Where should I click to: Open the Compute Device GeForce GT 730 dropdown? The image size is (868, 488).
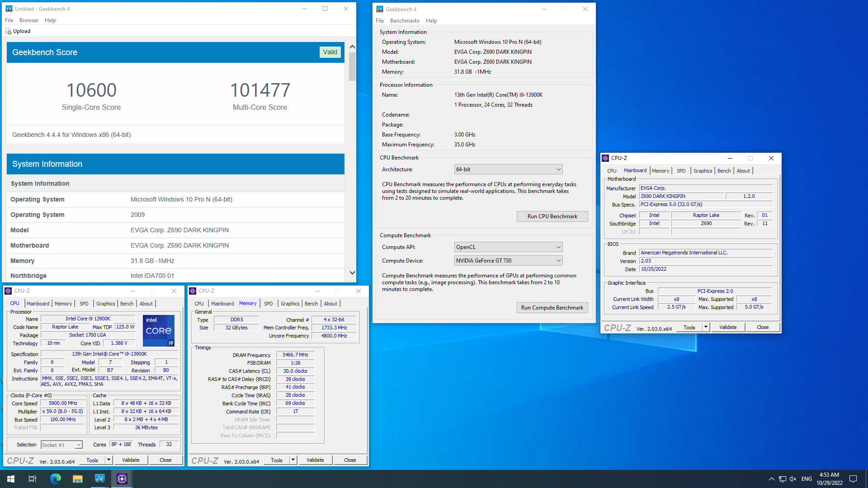(x=508, y=261)
